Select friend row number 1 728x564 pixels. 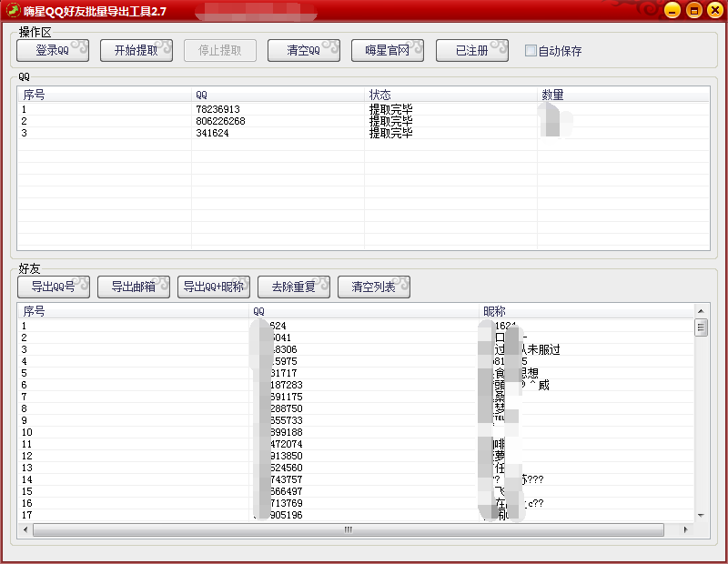[356, 326]
